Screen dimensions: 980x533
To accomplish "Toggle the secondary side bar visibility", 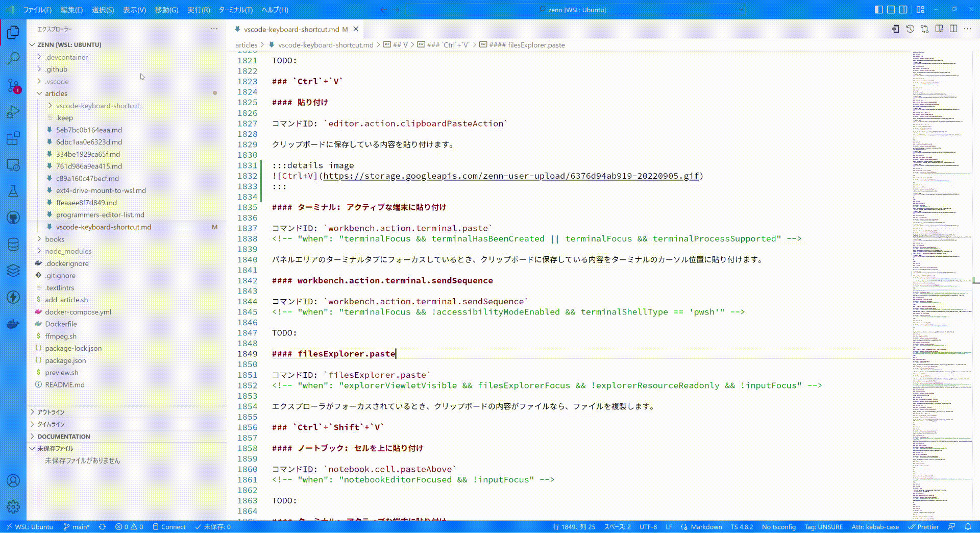I will tap(903, 10).
